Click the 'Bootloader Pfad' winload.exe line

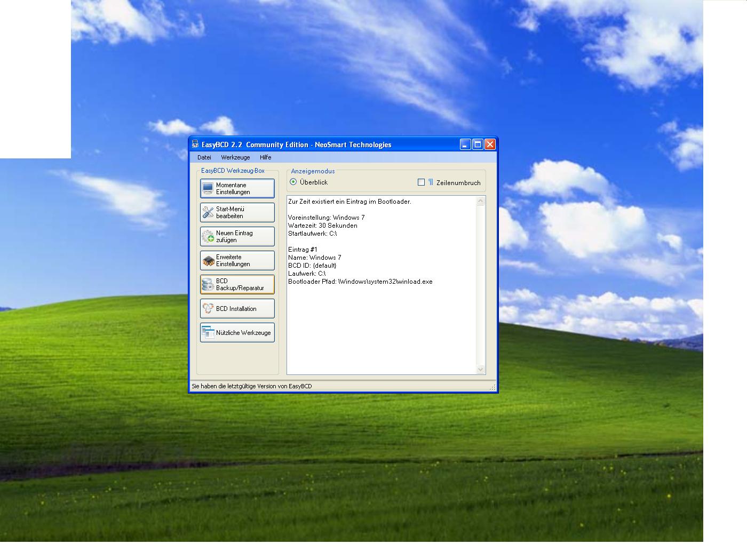point(360,282)
